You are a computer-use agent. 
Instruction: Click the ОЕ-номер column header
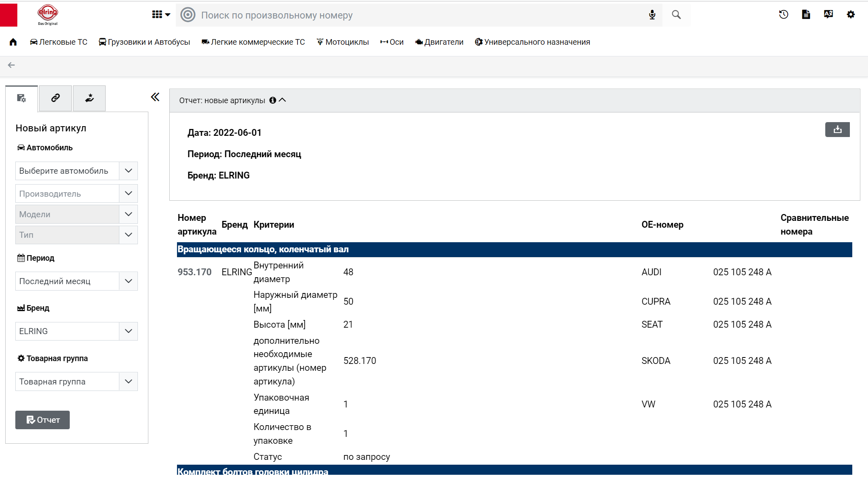point(662,224)
